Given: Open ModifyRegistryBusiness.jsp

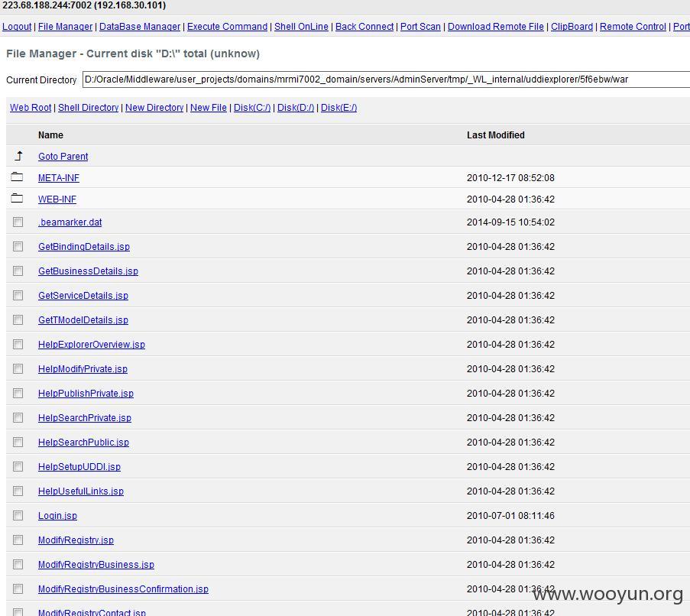Looking at the screenshot, I should (x=96, y=564).
